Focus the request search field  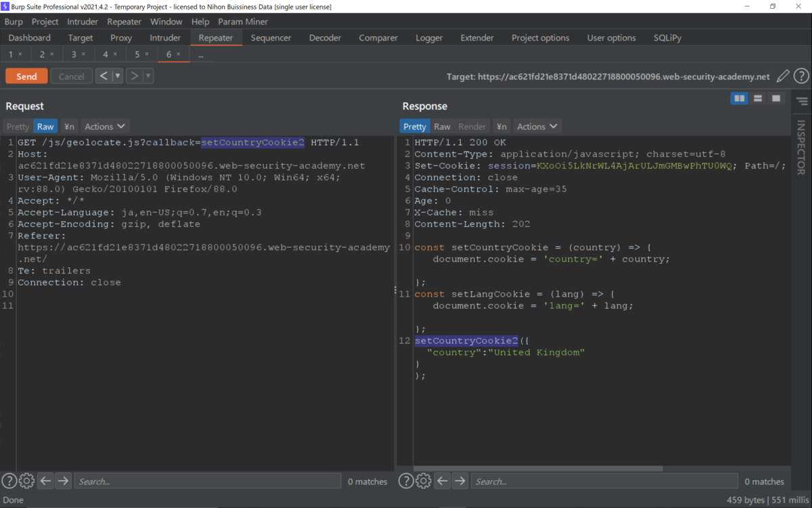[208, 482]
